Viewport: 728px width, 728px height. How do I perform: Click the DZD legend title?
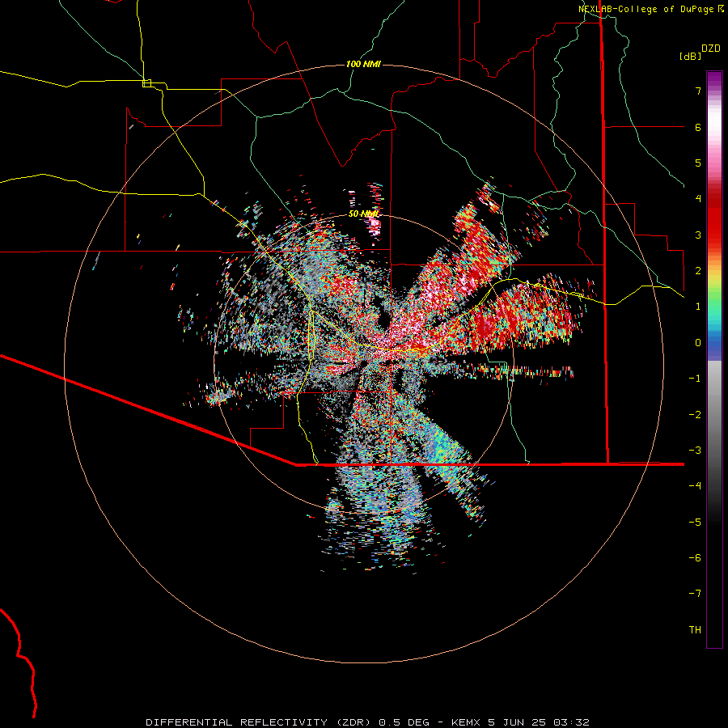tap(711, 49)
